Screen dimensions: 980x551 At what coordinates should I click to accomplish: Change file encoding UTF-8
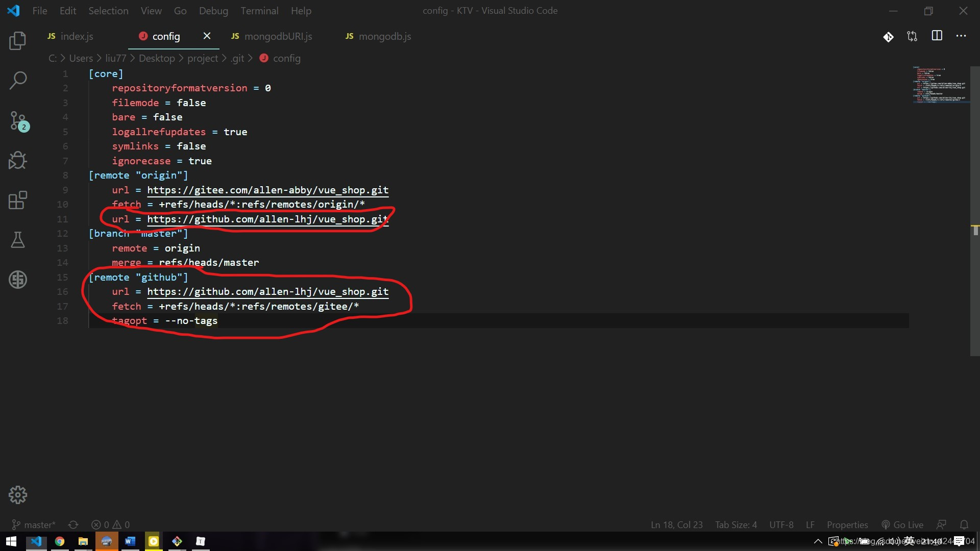click(x=781, y=524)
